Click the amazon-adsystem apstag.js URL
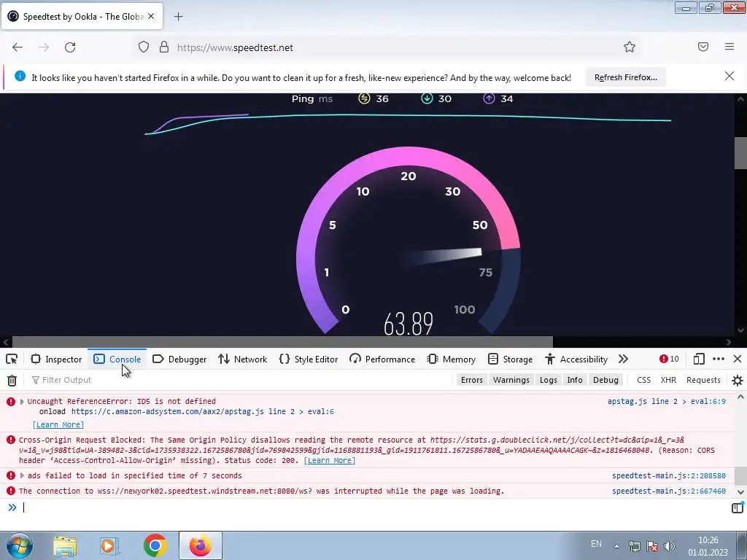The image size is (747, 560). pyautogui.click(x=203, y=411)
